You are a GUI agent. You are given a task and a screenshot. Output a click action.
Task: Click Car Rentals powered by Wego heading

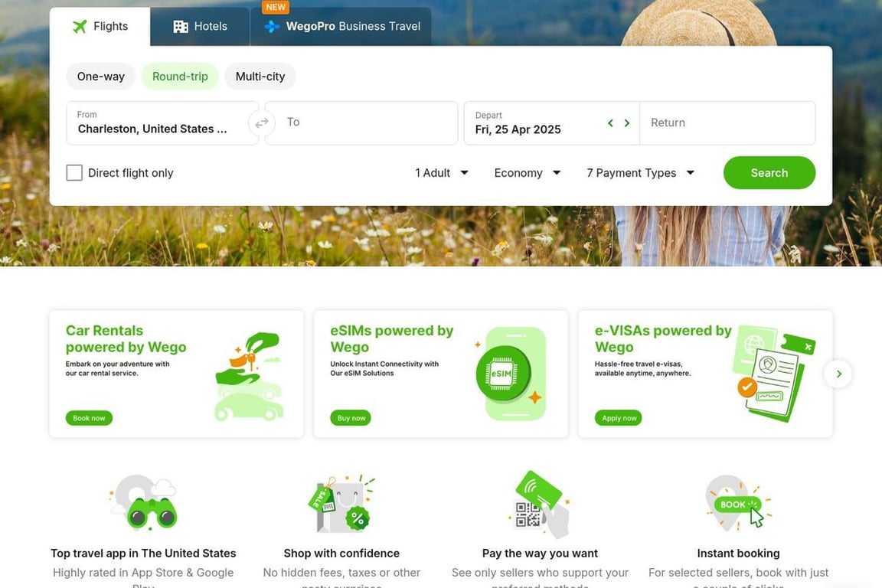coord(126,338)
